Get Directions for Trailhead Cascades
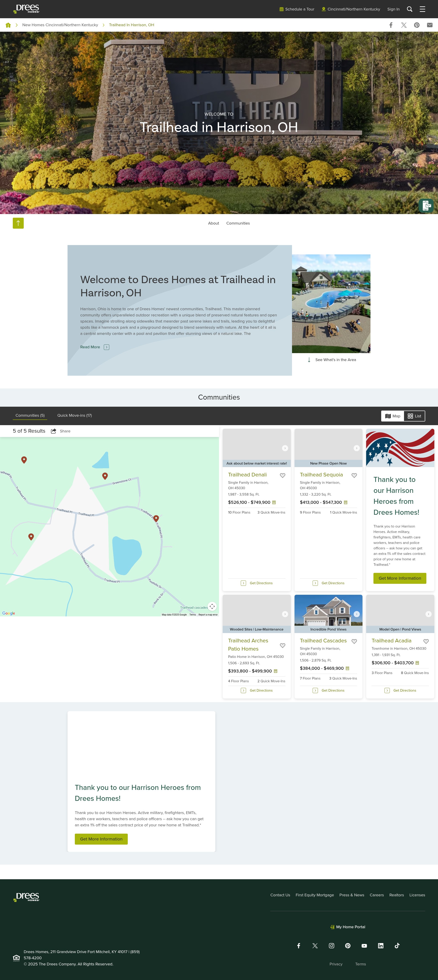The height and width of the screenshot is (980, 438). 328,690
